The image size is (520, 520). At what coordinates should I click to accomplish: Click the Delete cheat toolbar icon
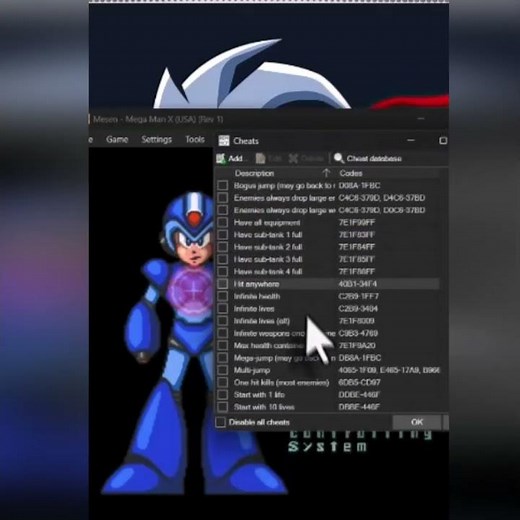click(x=293, y=158)
